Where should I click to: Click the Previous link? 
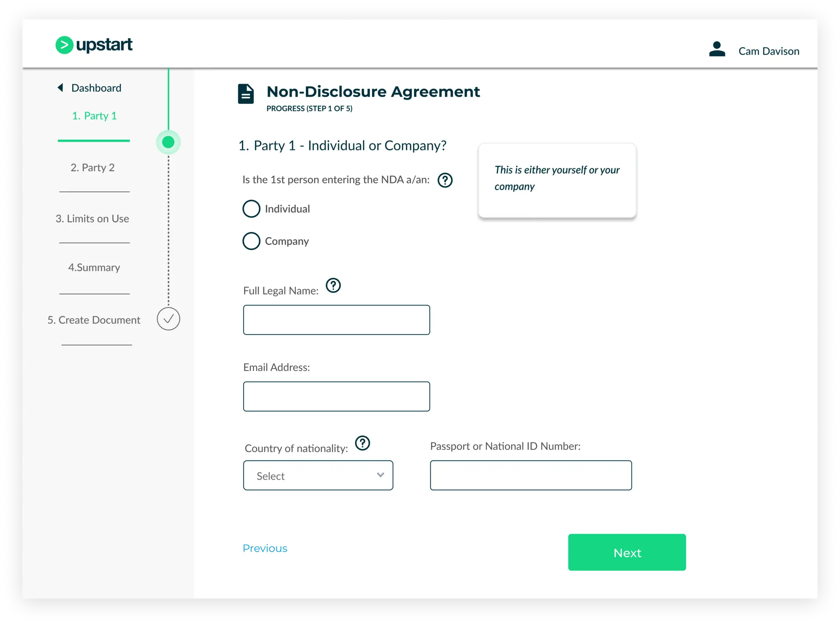265,548
